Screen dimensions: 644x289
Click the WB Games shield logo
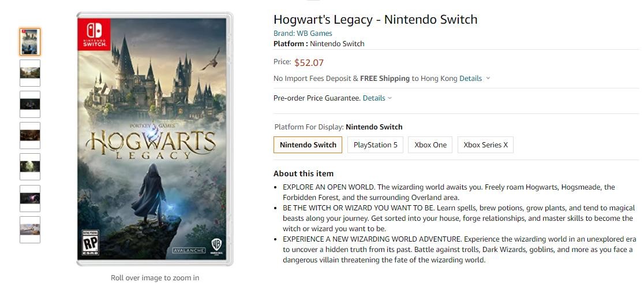coord(216,244)
